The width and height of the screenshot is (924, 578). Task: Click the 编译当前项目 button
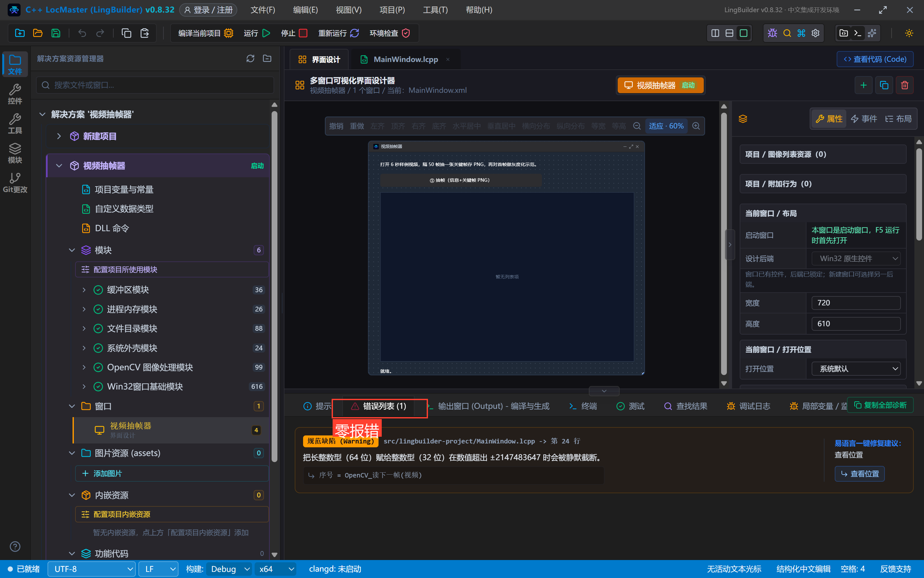pos(205,33)
